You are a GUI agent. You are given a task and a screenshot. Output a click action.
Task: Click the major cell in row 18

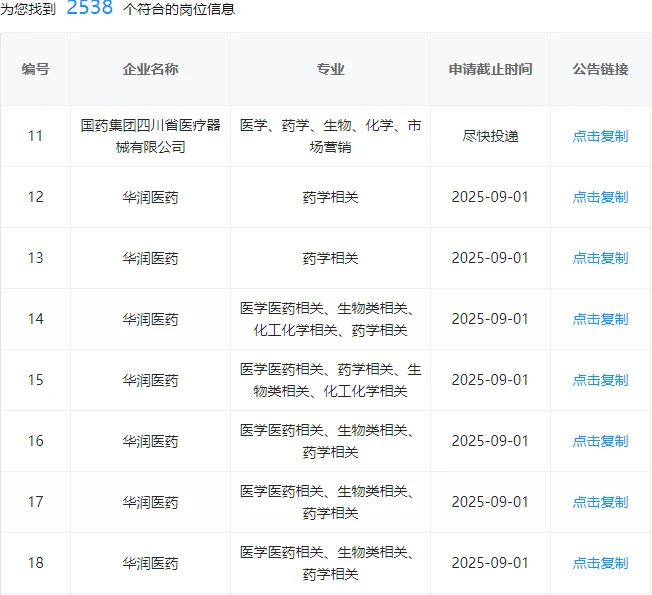331,563
